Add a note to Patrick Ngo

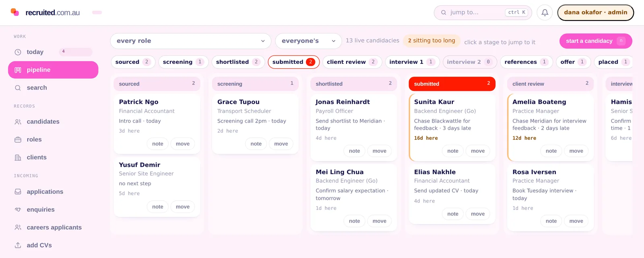click(x=158, y=144)
